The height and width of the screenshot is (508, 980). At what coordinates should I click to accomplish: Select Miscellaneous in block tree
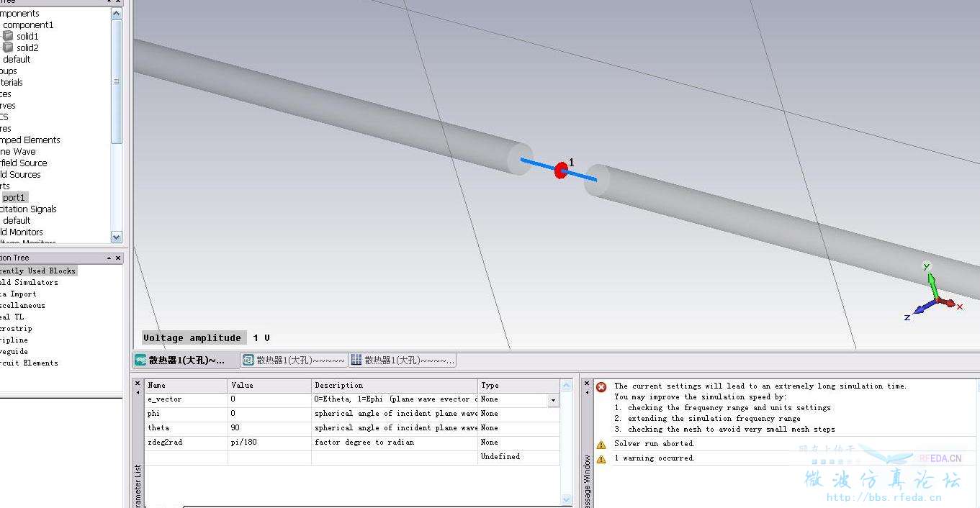coord(22,305)
